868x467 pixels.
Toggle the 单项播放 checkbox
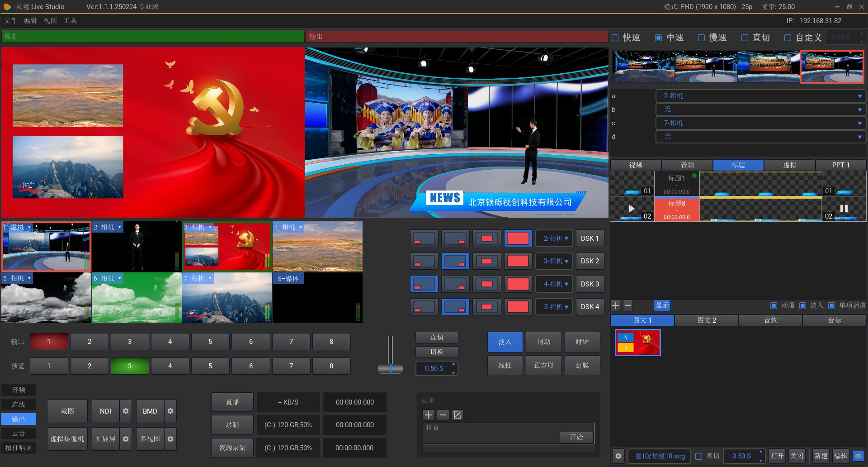[x=831, y=305]
